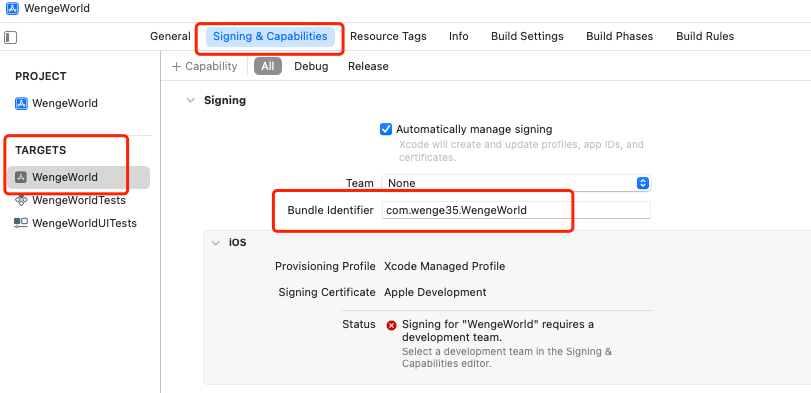The image size is (811, 393).
Task: Select the WengeWorldTests target
Action: point(70,200)
